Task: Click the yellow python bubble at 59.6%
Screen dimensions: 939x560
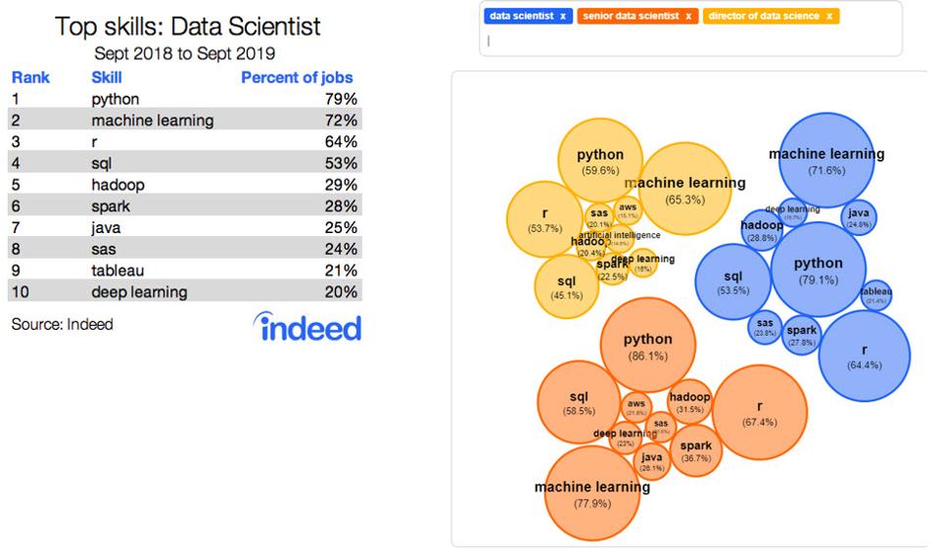Action: pos(600,163)
